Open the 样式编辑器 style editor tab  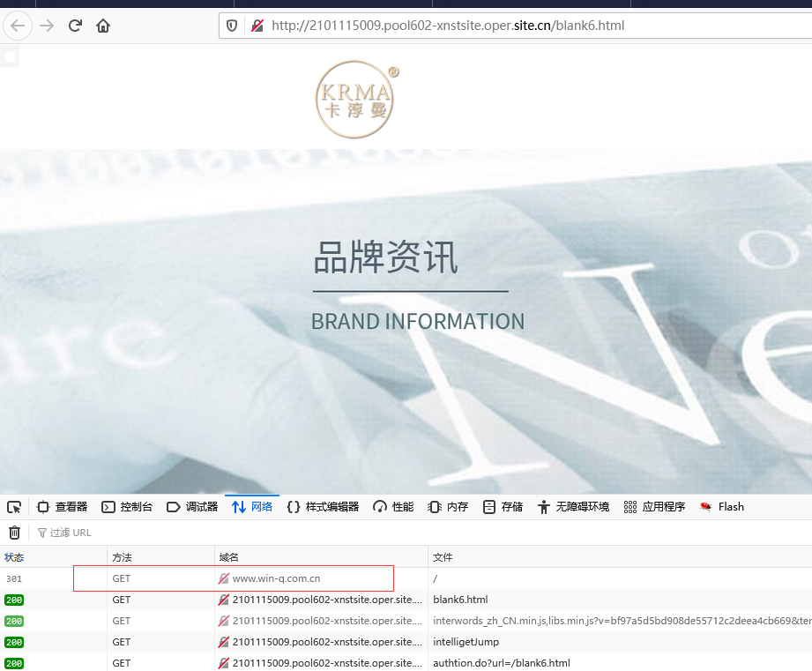pos(323,507)
